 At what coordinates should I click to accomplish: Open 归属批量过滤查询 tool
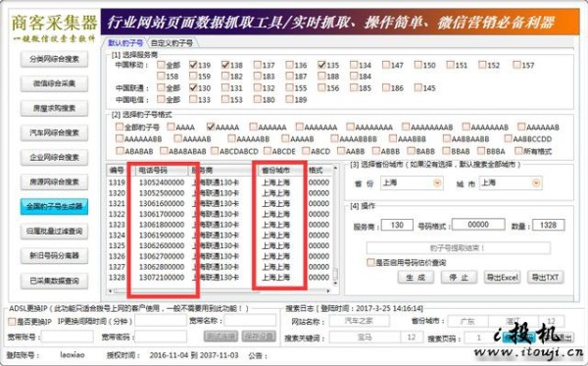(54, 231)
